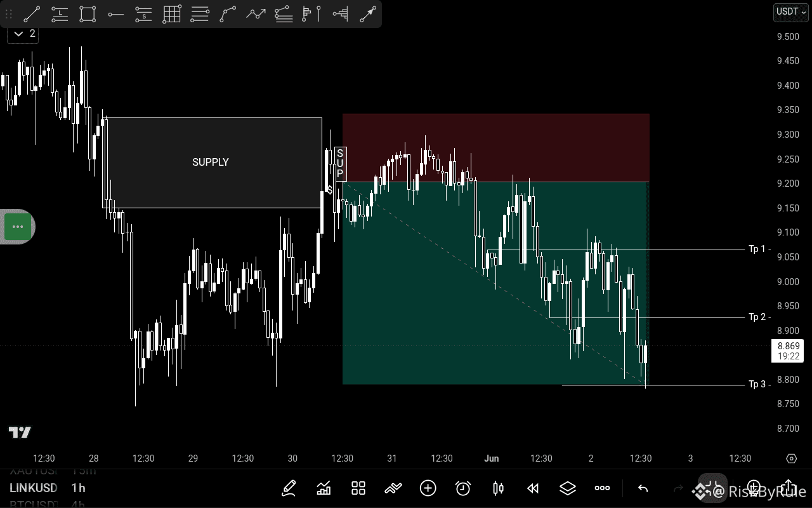Select the anchored volume profile tool
This screenshot has width=812, height=508.
click(x=340, y=13)
